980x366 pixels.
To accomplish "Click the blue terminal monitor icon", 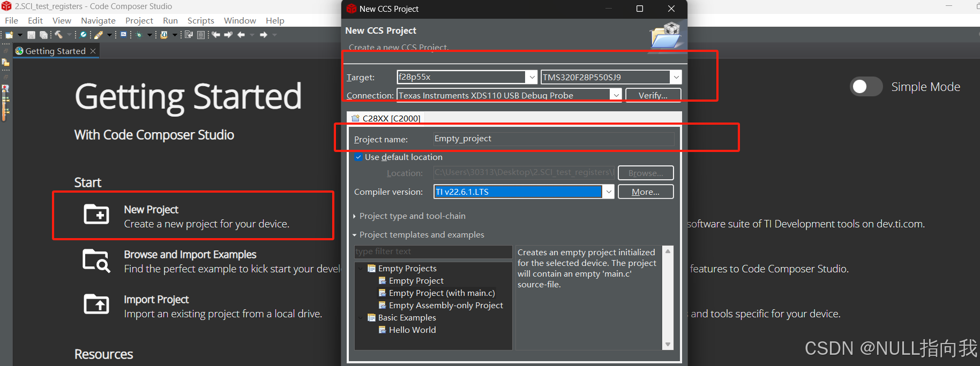I will [123, 34].
